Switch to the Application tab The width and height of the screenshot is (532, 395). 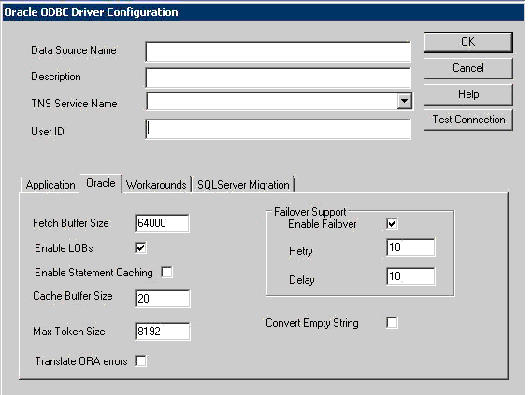click(50, 185)
